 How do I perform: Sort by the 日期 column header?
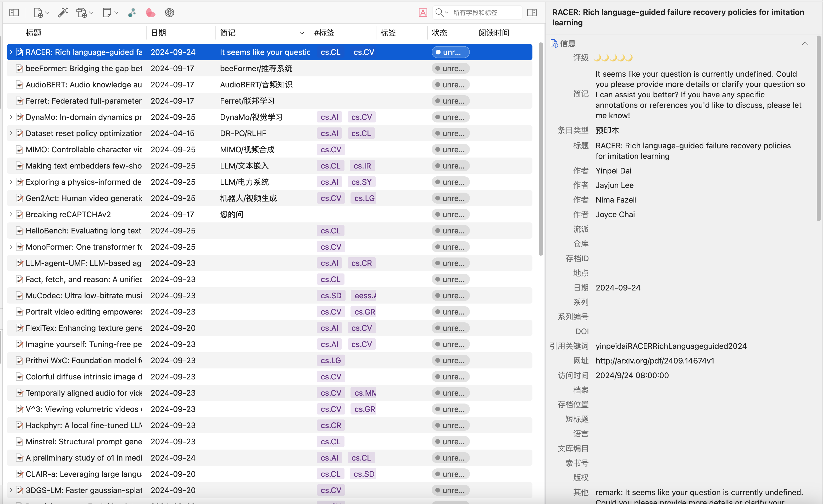pyautogui.click(x=159, y=33)
